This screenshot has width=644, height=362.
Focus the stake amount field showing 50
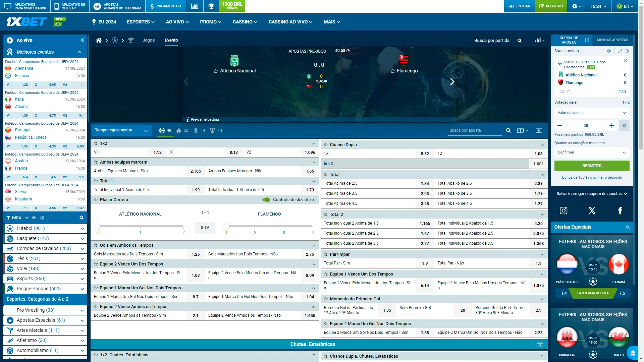tap(586, 125)
